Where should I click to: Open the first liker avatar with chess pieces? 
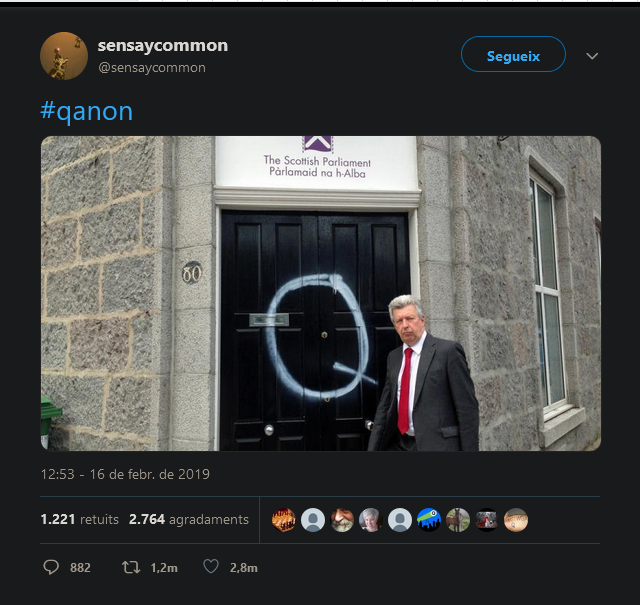[284, 520]
